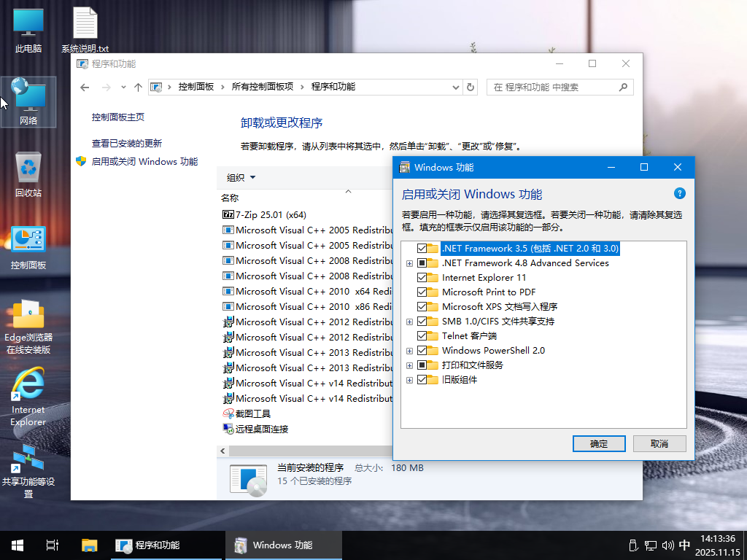This screenshot has width=747, height=560.
Task: Switch to 程序和功能 taskbar window
Action: coord(167,545)
